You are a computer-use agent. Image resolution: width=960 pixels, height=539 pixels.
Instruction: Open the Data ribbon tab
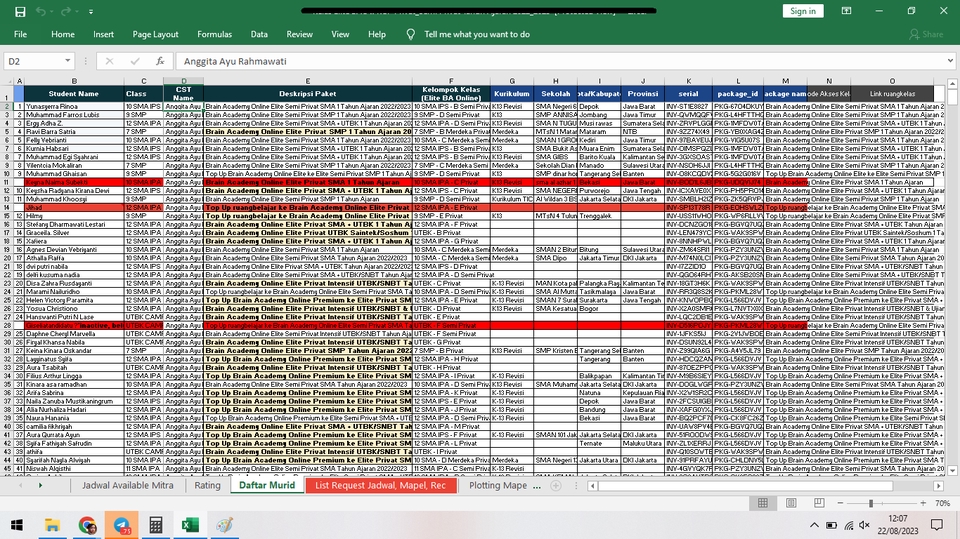tap(259, 34)
